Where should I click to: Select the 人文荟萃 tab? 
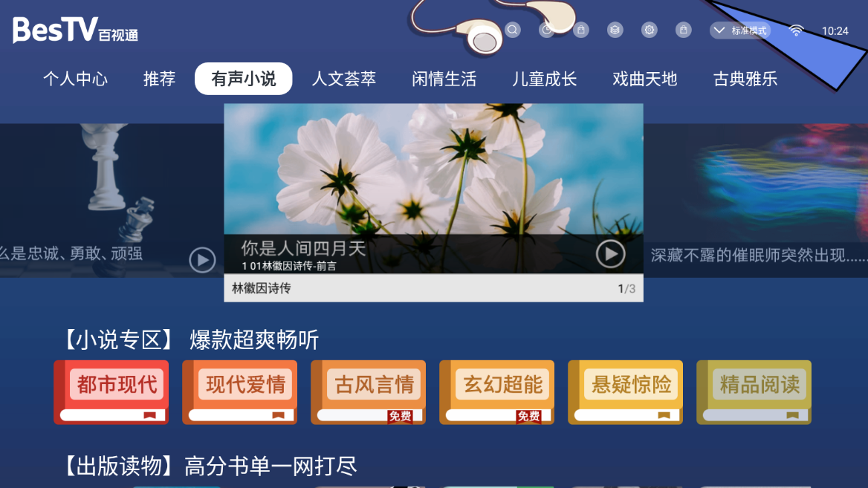(344, 79)
